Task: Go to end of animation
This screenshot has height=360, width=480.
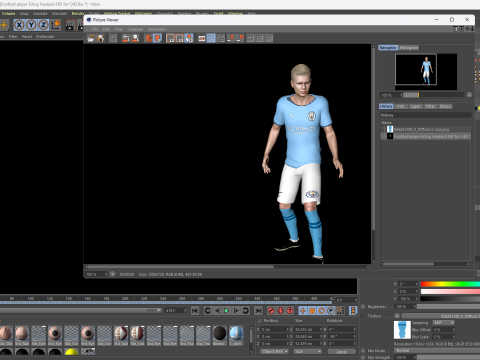Action: pos(258,311)
